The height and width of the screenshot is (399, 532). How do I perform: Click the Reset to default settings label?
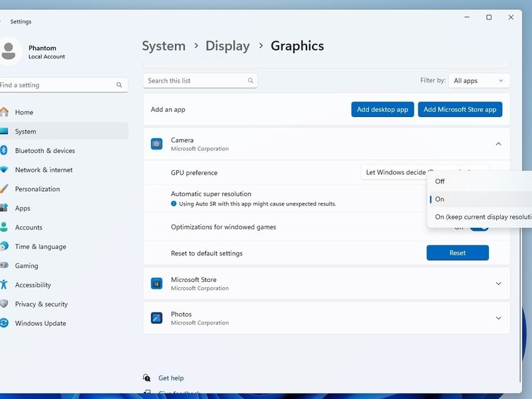pyautogui.click(x=207, y=253)
